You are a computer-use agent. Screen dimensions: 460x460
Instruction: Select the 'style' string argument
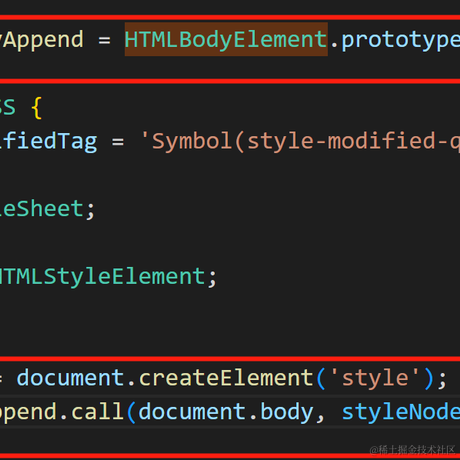375,378
